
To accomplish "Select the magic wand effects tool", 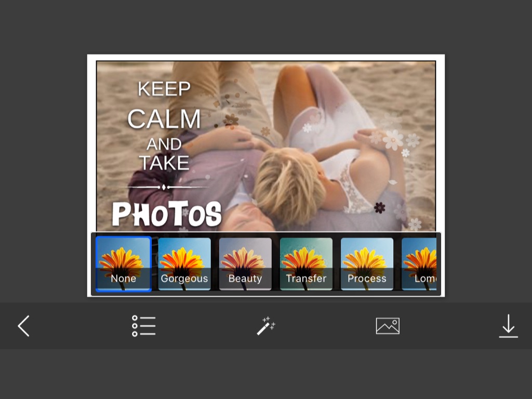I will pyautogui.click(x=266, y=326).
